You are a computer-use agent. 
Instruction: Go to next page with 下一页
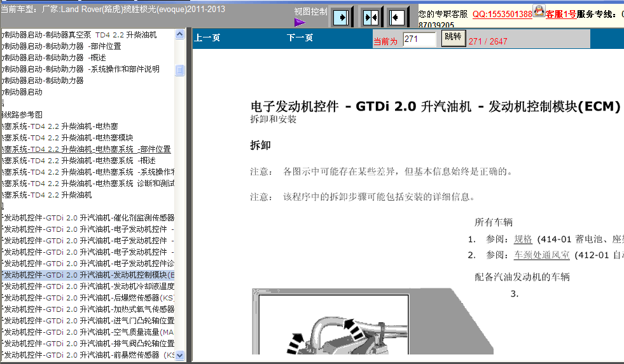click(x=300, y=37)
